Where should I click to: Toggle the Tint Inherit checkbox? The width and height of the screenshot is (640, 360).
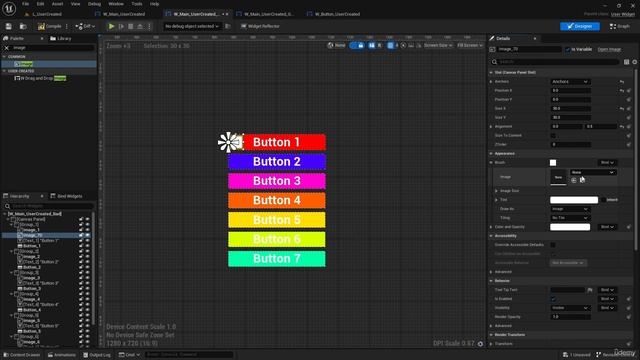603,200
